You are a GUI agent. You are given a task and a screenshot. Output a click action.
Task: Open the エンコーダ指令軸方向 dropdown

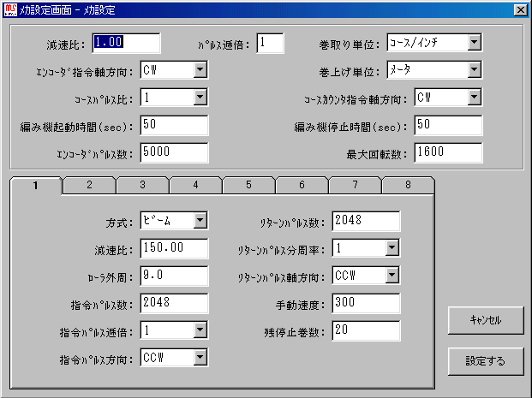pyautogui.click(x=200, y=70)
